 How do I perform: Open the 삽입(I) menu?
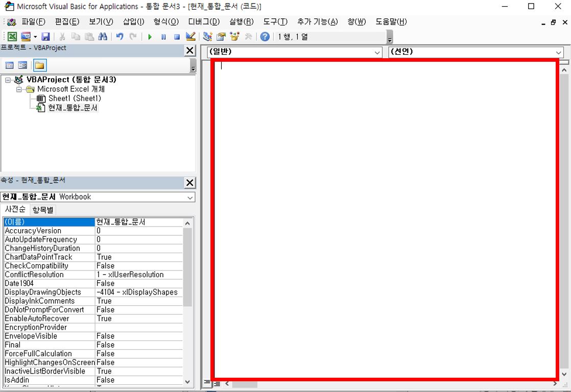(134, 21)
